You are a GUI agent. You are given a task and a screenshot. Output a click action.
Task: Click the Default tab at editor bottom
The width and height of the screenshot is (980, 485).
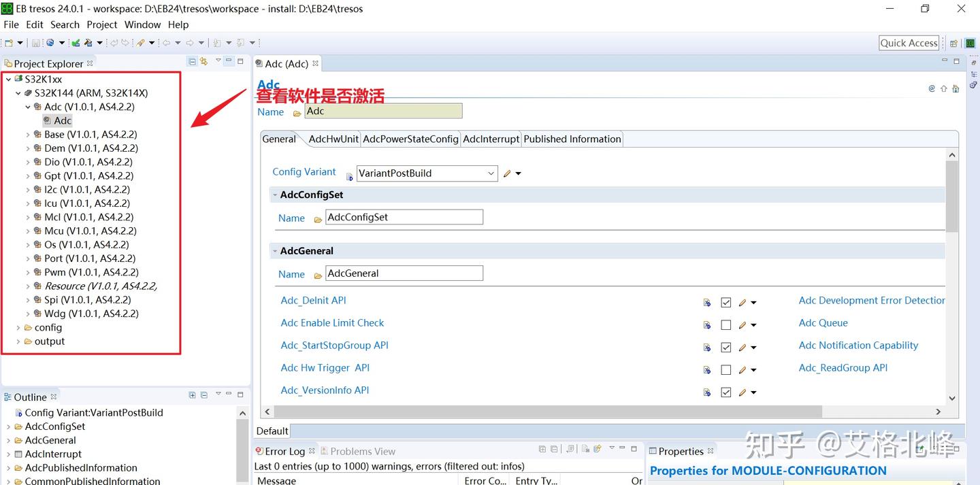click(x=272, y=431)
